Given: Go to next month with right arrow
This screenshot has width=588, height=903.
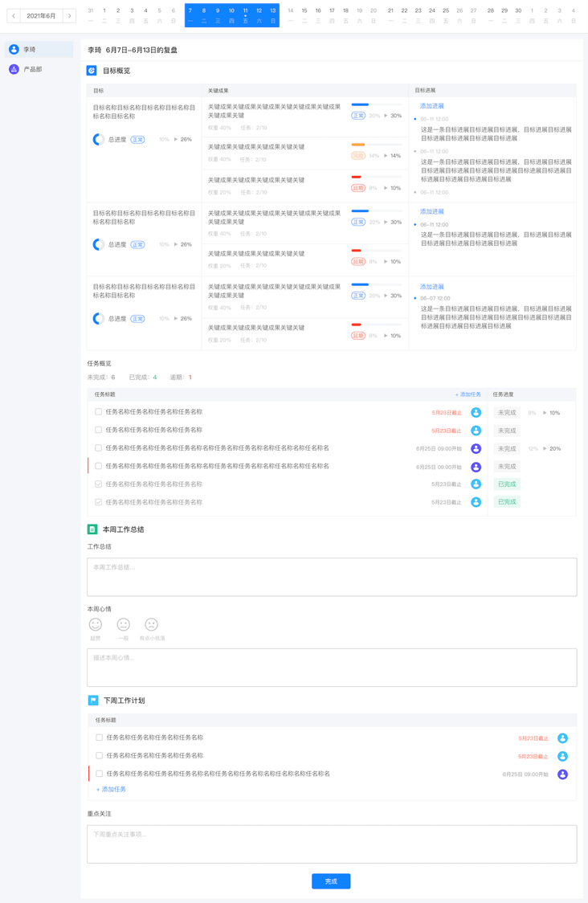Looking at the screenshot, I should (70, 16).
